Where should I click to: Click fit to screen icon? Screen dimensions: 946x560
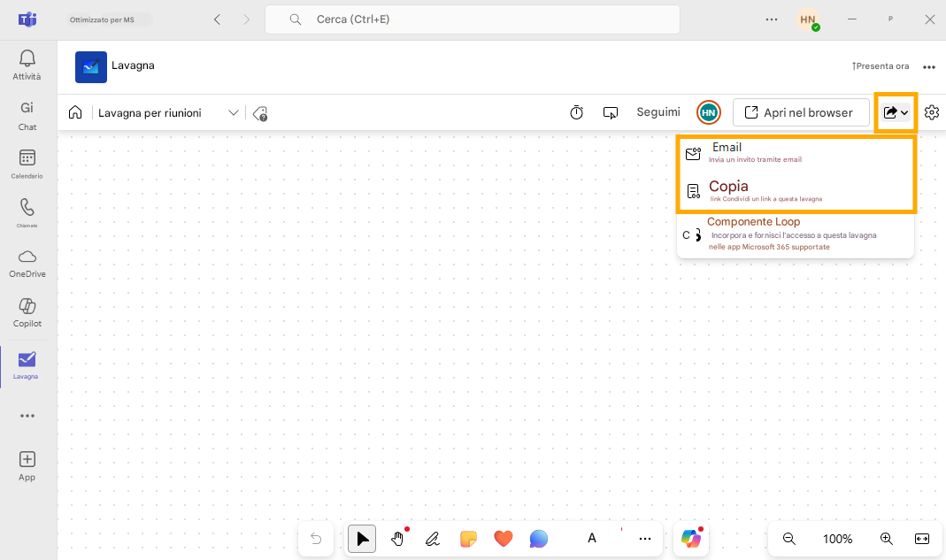[922, 538]
